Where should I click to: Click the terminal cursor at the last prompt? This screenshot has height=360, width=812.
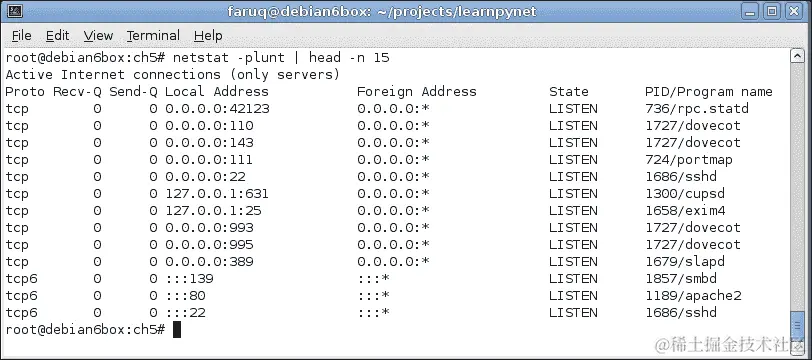click(x=177, y=330)
